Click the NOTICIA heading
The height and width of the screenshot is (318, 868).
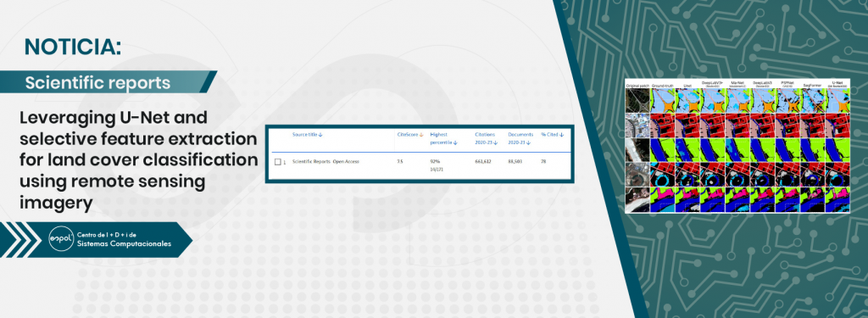72,47
